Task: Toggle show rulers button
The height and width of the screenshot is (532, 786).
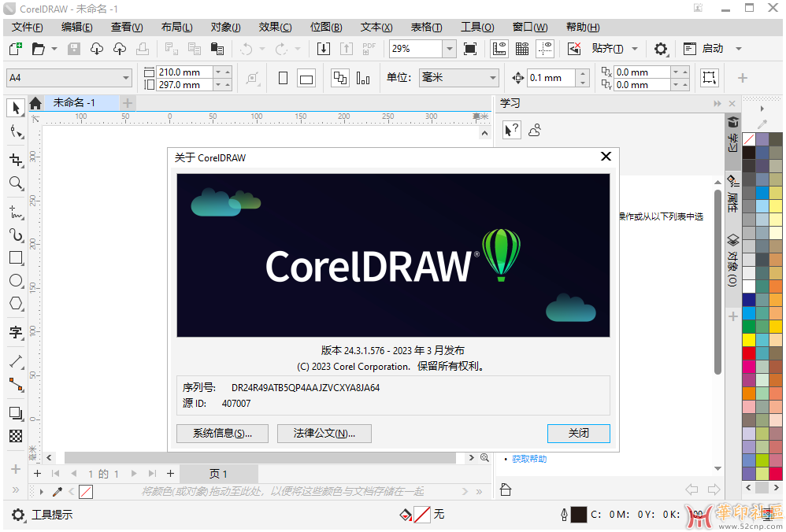Action: [499, 49]
